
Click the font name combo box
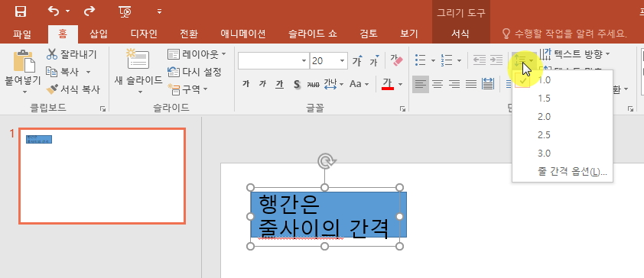coord(274,61)
